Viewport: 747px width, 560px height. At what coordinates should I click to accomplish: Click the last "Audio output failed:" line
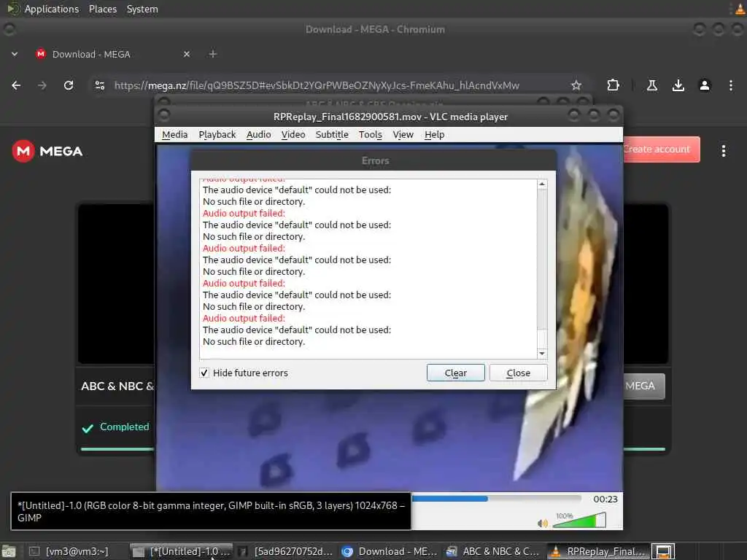click(244, 318)
